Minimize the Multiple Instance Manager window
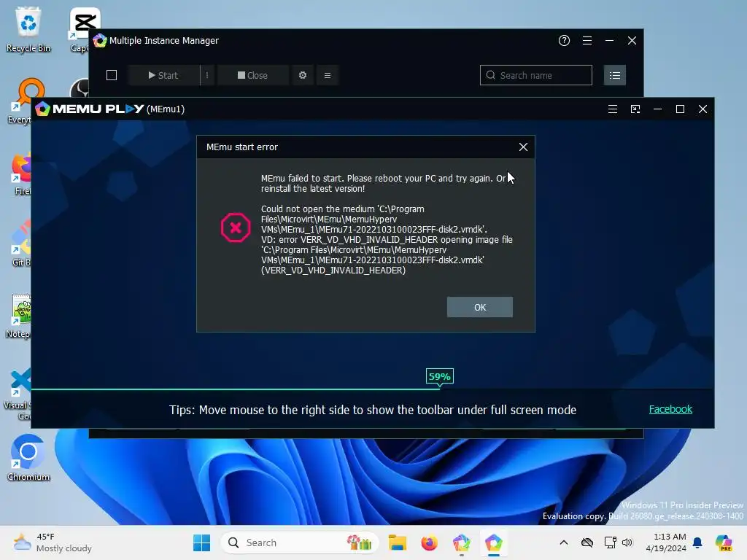The image size is (747, 560). pyautogui.click(x=609, y=41)
